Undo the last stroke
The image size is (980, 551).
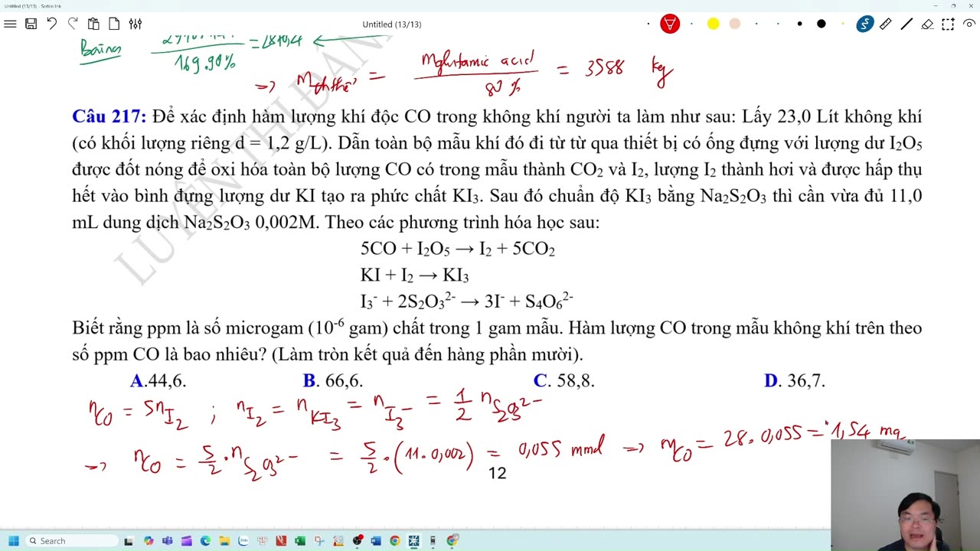tap(51, 24)
